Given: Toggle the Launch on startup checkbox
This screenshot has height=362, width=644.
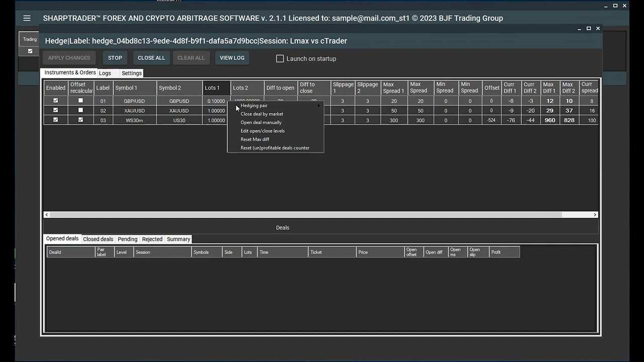Looking at the screenshot, I should (x=280, y=58).
